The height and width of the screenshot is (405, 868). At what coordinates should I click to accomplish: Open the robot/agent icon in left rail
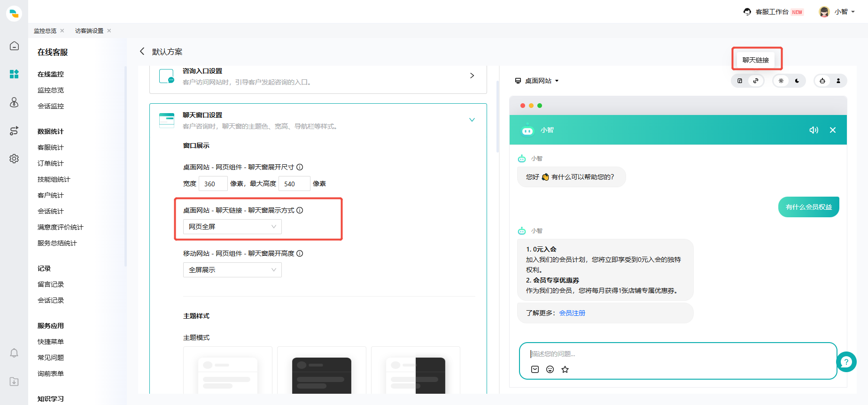(x=14, y=102)
